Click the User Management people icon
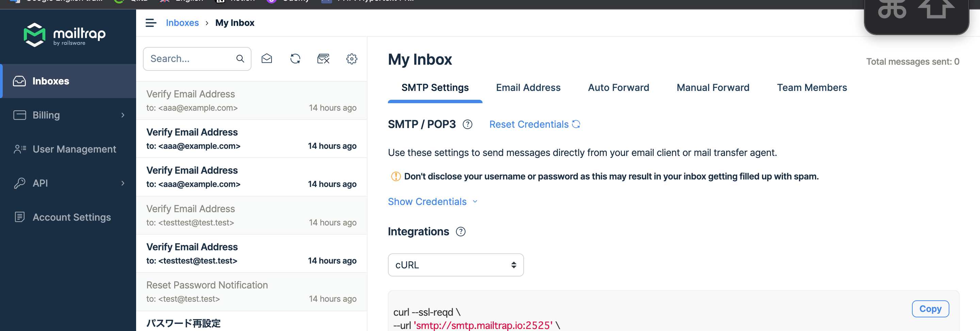The height and width of the screenshot is (331, 980). pyautogui.click(x=20, y=149)
